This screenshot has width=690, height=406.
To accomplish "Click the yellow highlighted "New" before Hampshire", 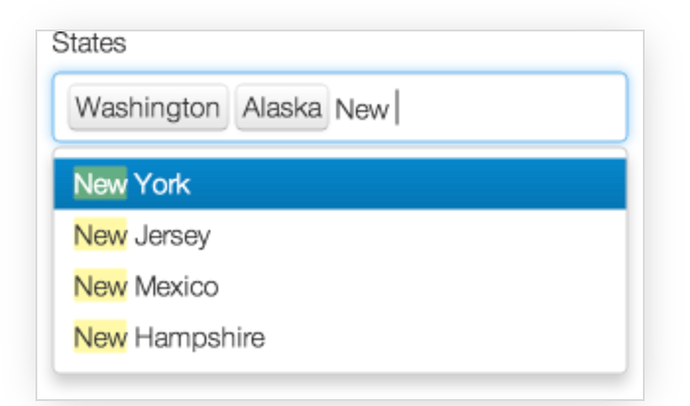I will pyautogui.click(x=100, y=337).
